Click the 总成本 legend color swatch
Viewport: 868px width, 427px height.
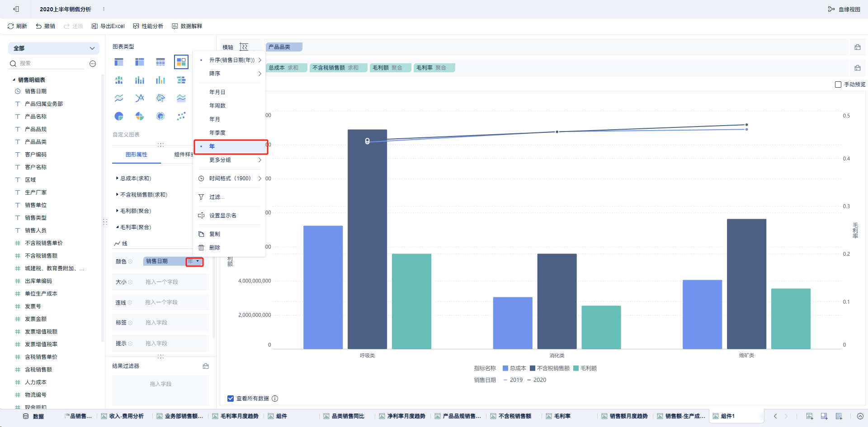(505, 368)
